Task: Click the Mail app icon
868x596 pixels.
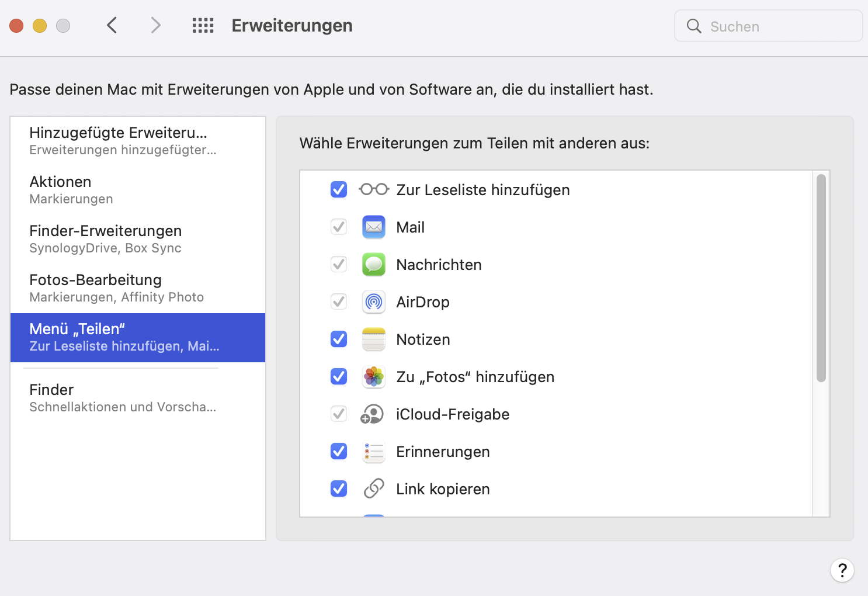Action: click(x=374, y=227)
